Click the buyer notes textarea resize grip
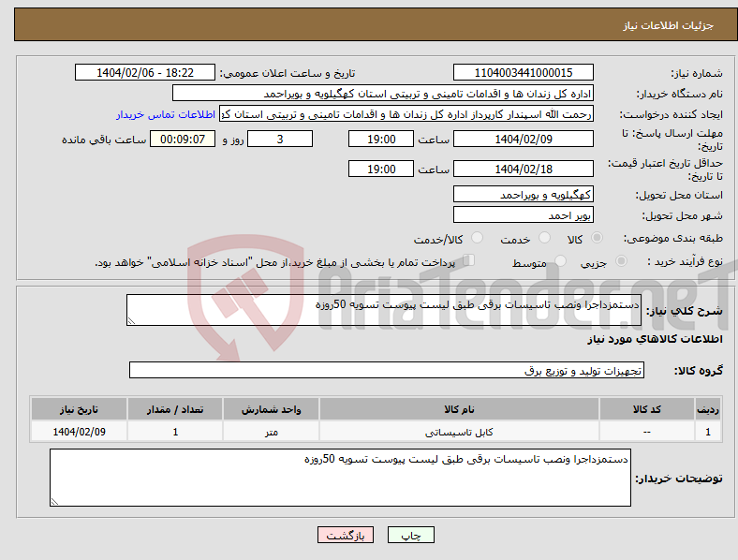The height and width of the screenshot is (560, 738). click(54, 502)
